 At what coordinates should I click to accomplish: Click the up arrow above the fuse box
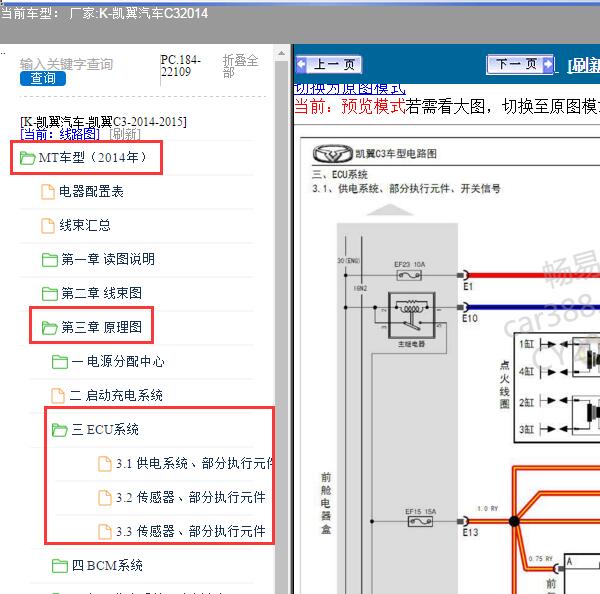pos(390,210)
